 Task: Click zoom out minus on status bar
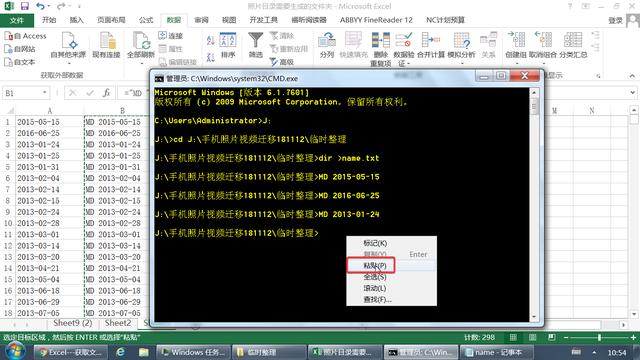[x=566, y=338]
